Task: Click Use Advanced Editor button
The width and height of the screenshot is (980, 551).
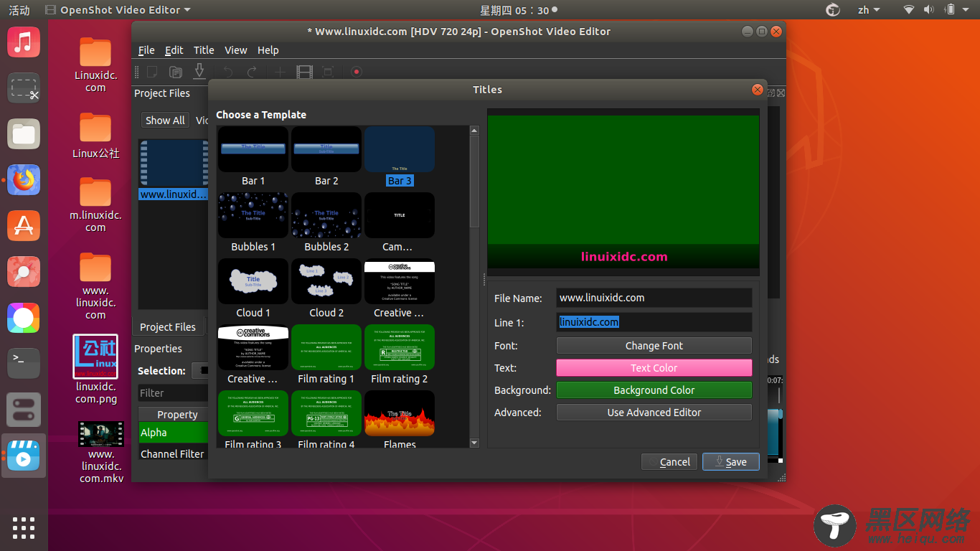Action: click(654, 413)
